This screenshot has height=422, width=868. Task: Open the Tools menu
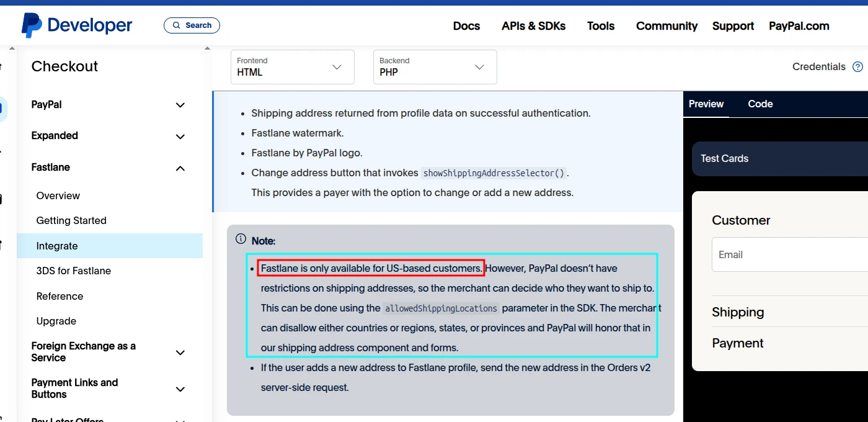click(x=601, y=26)
